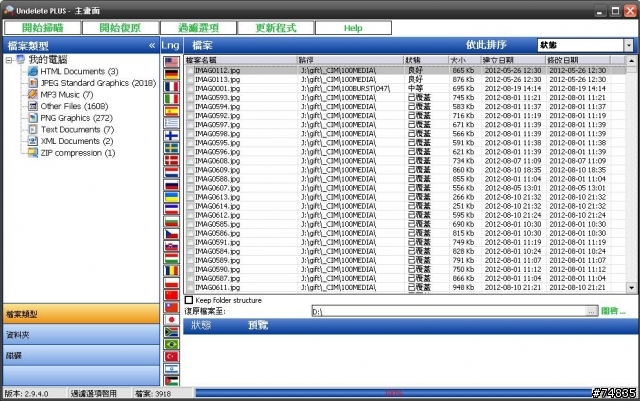Image resolution: width=640 pixels, height=401 pixels.
Task: Pick the Swedish flag language
Action: tap(171, 148)
